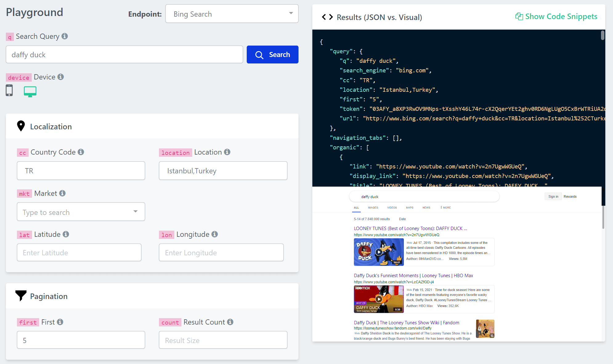Click the info icon next to Market
This screenshot has width=613, height=364.
coord(63,193)
